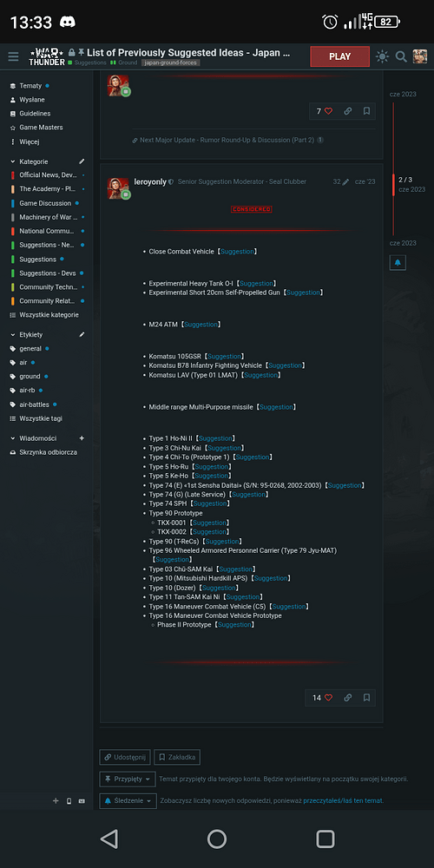Jump to top date cze 2023 in timeline
This screenshot has height=868, width=434.
(x=403, y=94)
